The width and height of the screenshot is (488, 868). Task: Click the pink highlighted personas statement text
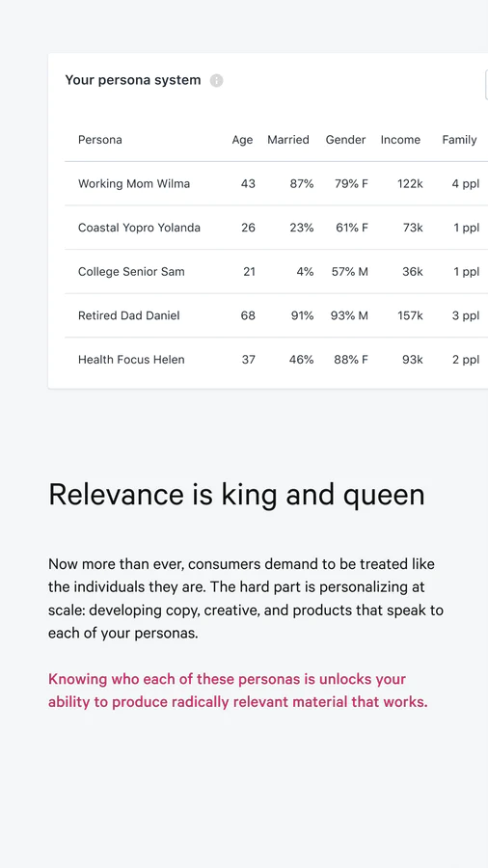click(238, 691)
